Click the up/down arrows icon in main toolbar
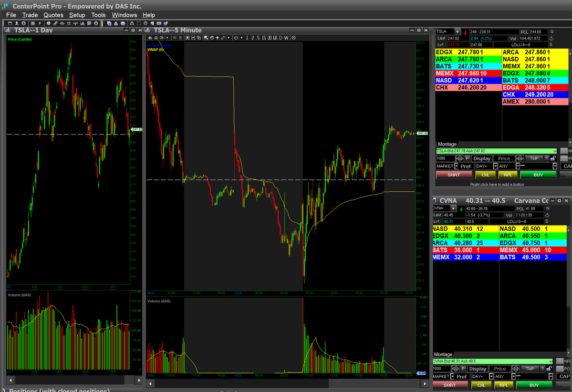Viewport: 572px width, 392px height. (69, 23)
